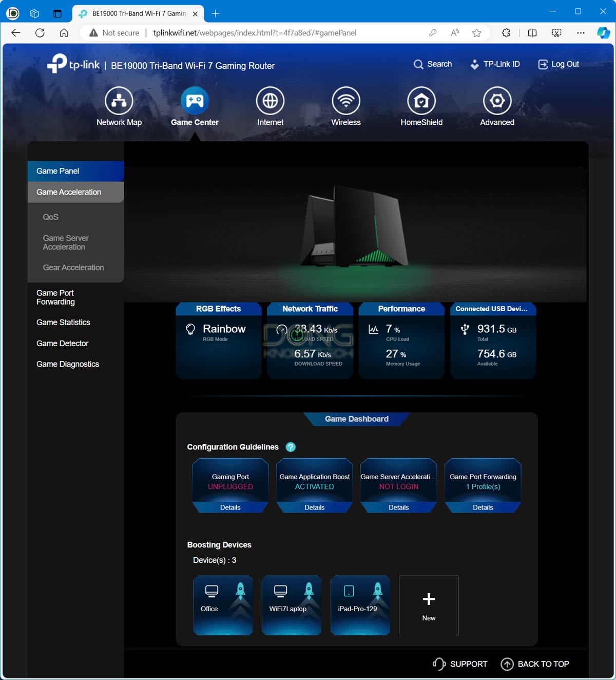The width and height of the screenshot is (616, 680).
Task: Open a new browser tab
Action: (x=216, y=14)
